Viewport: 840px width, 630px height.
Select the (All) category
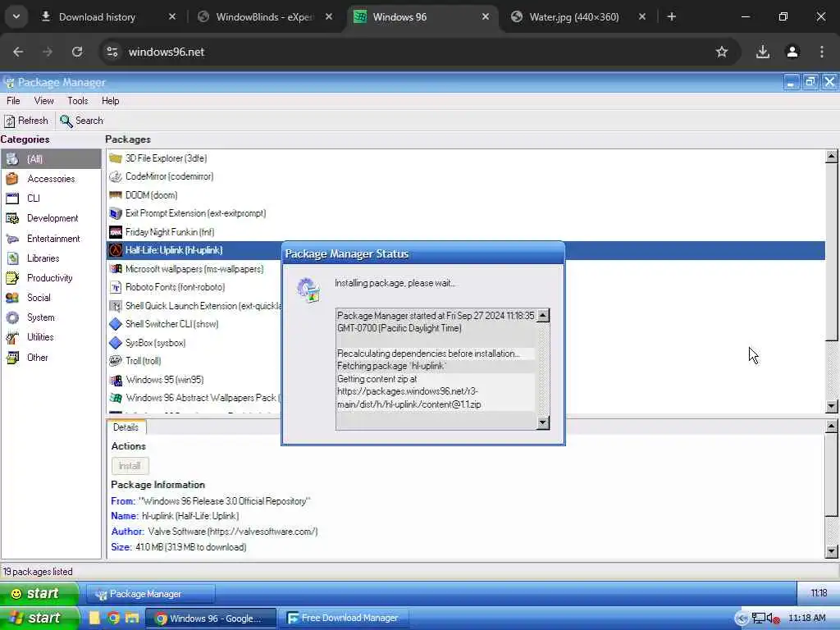pos(51,159)
